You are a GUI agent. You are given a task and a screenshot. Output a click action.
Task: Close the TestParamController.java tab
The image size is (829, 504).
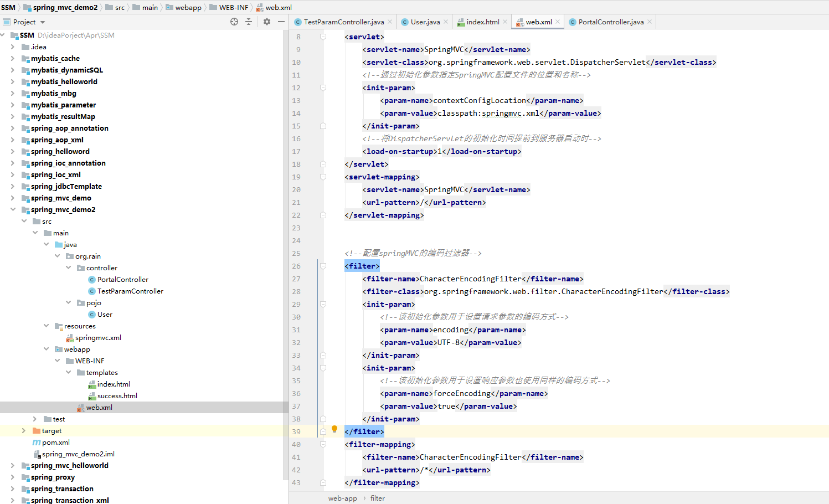point(390,22)
